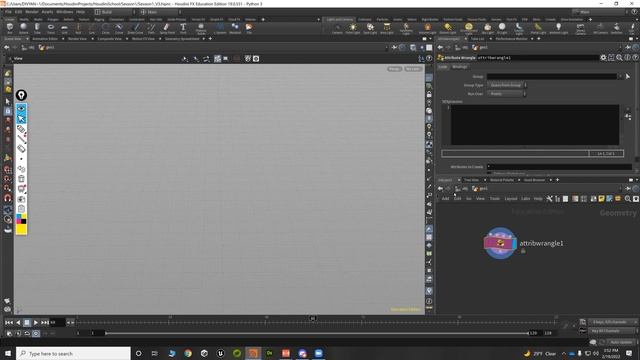Select the Spray Paint shelf tool
This screenshot has width=640, height=360.
[167, 28]
